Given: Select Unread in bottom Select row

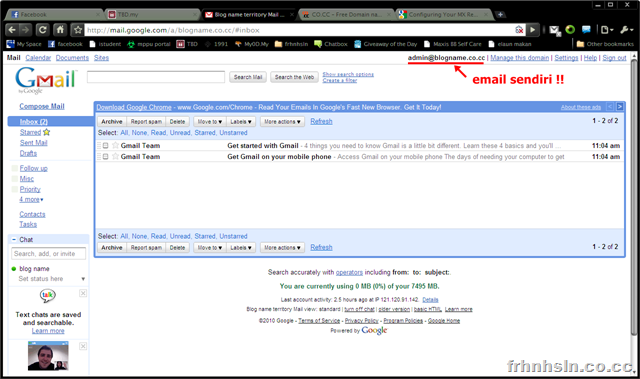Looking at the screenshot, I should coord(180,236).
